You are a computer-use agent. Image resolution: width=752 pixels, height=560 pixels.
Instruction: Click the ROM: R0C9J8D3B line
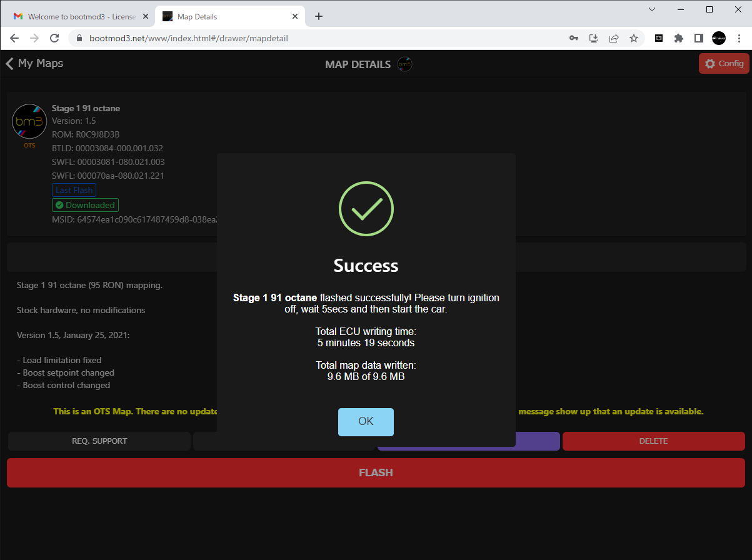pos(86,134)
